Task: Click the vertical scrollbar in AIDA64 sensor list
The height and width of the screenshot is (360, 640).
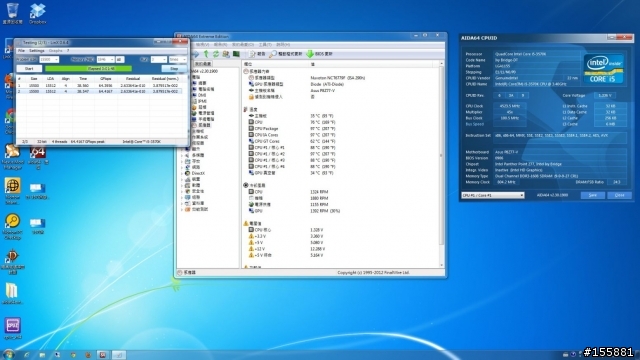Action: point(441,156)
